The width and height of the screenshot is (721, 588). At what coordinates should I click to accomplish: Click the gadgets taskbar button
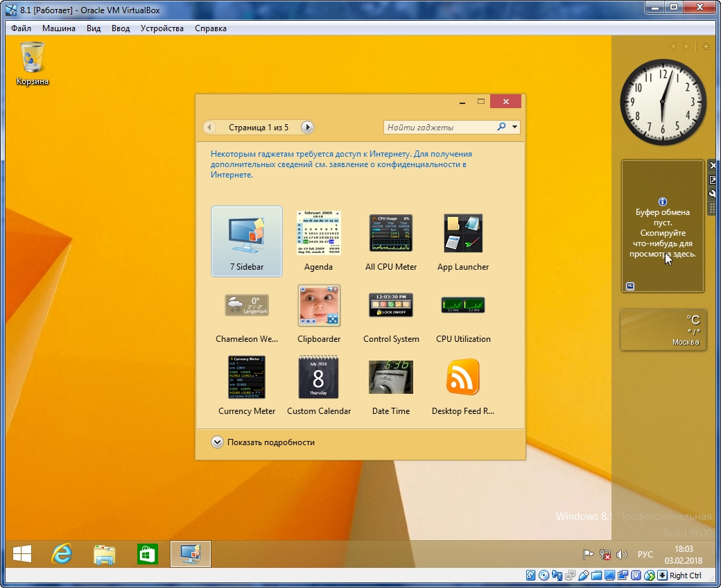tap(191, 554)
